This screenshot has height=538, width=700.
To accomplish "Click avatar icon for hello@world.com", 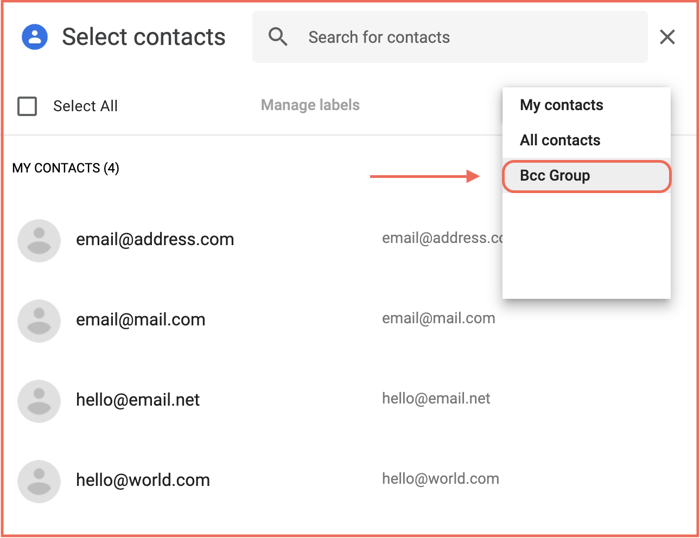I will (x=40, y=480).
